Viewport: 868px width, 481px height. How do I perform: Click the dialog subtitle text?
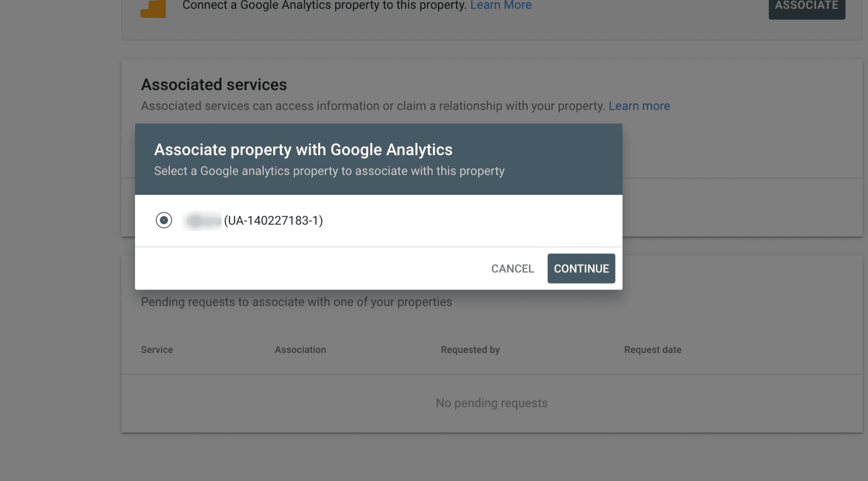click(329, 171)
